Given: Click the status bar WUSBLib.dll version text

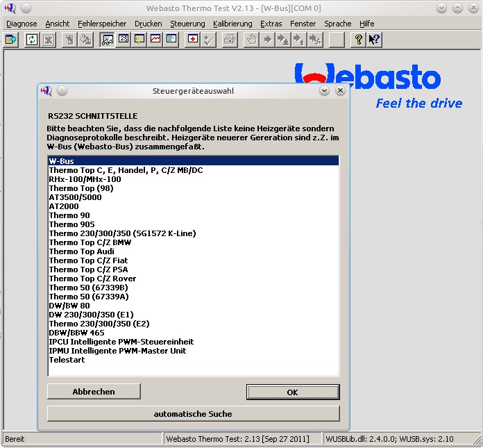Looking at the screenshot, I should 389,439.
